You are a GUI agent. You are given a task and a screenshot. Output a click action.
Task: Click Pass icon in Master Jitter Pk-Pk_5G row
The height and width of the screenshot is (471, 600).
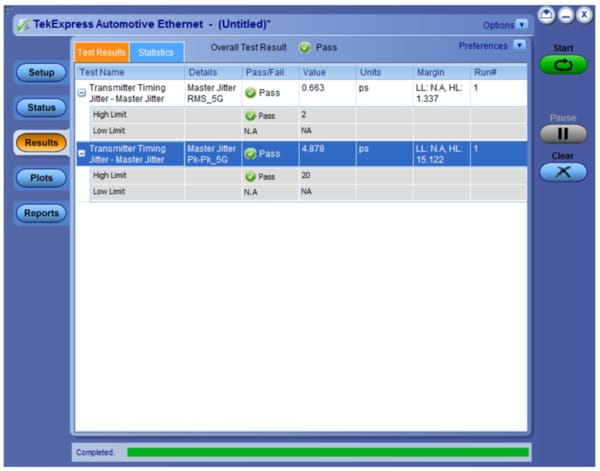click(x=250, y=154)
